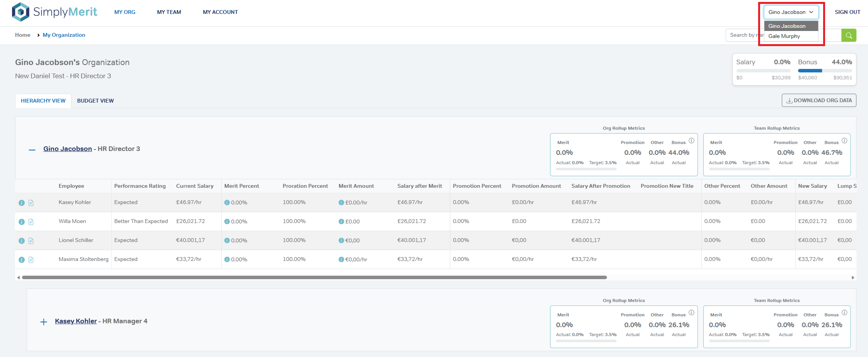
Task: Expand Kasey Kohler's team section
Action: 44,322
